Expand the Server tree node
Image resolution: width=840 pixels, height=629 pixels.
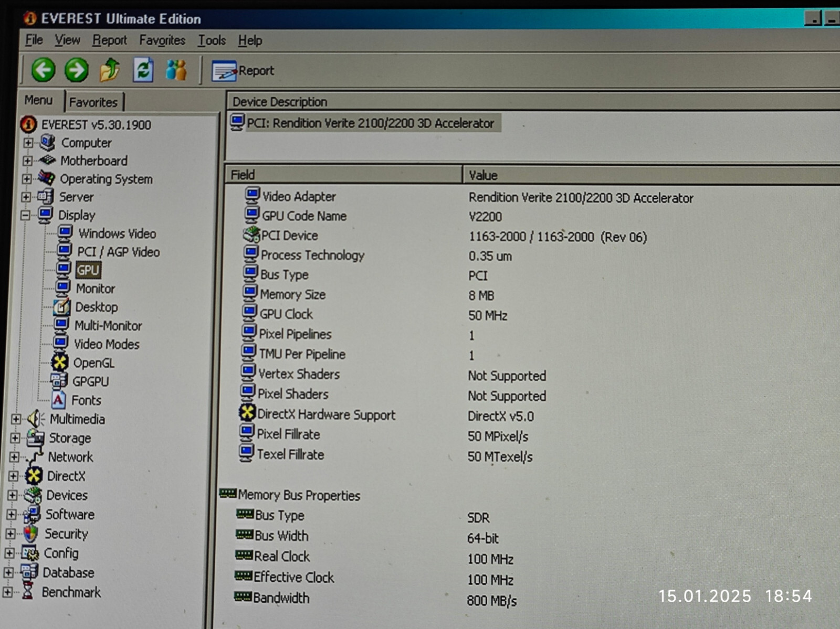pyautogui.click(x=26, y=197)
